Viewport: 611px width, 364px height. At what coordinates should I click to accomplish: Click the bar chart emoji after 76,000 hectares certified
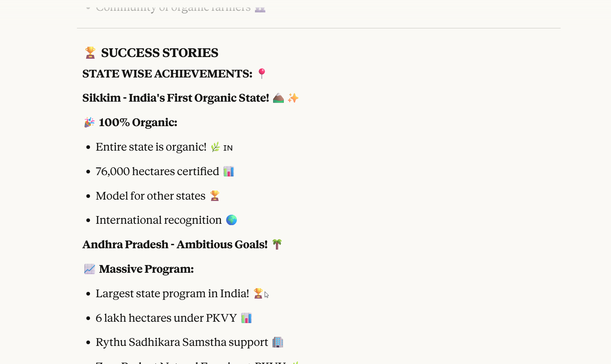pos(228,171)
